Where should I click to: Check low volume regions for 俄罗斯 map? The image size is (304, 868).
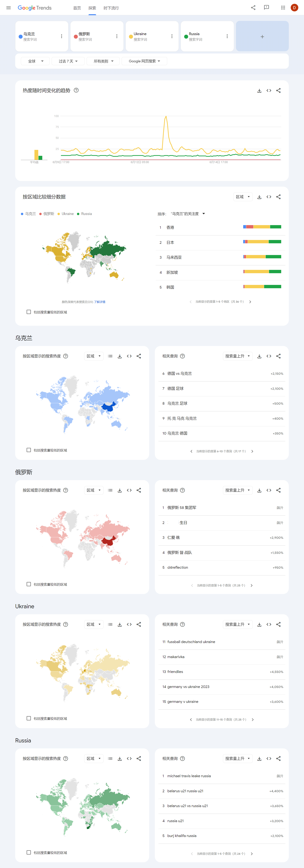click(x=29, y=584)
